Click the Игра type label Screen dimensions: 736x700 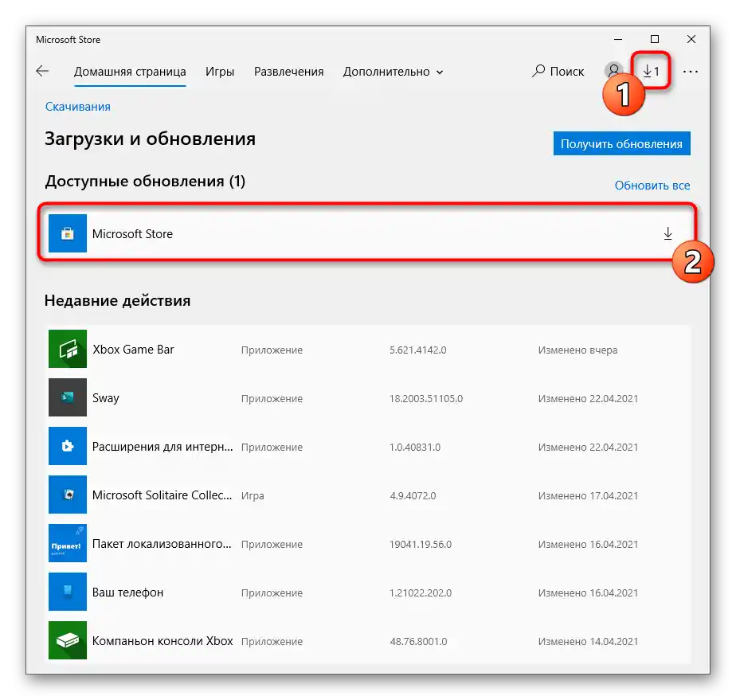[253, 496]
